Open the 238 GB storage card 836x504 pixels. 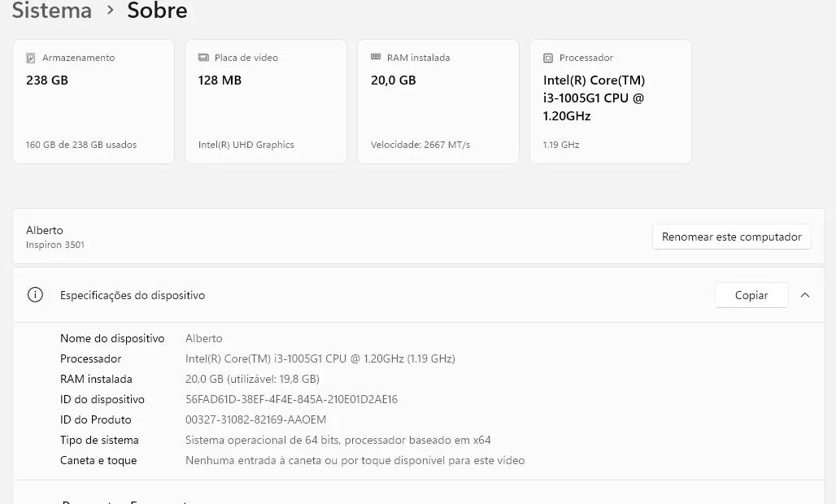(x=94, y=102)
